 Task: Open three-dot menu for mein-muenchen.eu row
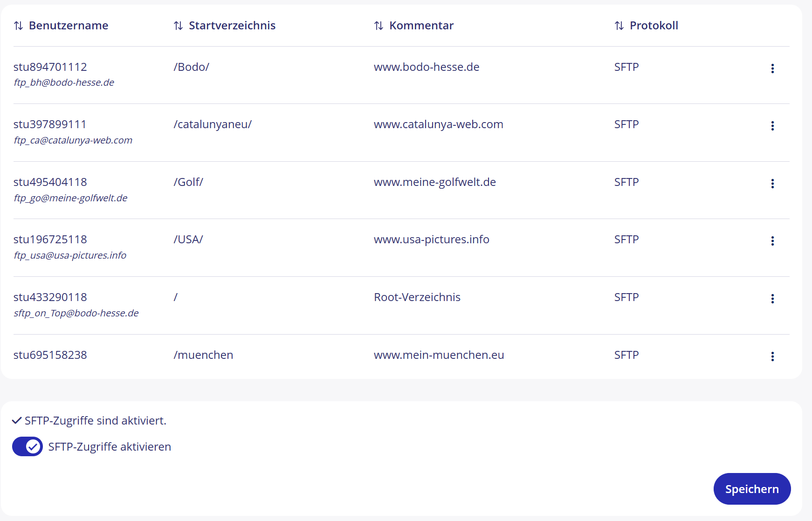pyautogui.click(x=772, y=356)
